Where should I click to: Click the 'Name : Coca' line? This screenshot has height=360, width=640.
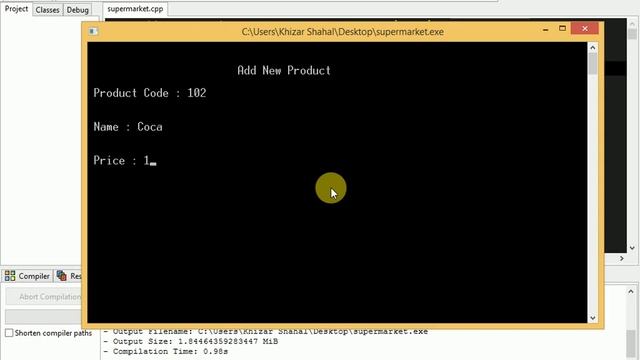(128, 127)
